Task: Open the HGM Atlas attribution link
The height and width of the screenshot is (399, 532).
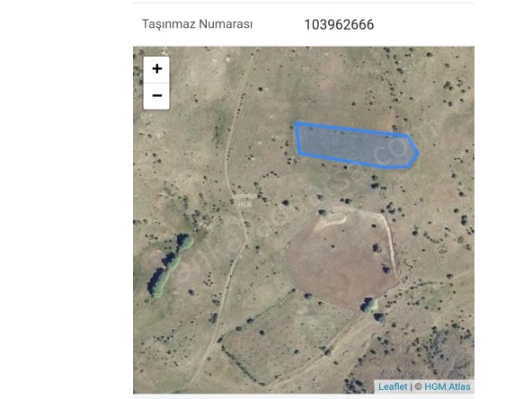Action: tap(448, 386)
